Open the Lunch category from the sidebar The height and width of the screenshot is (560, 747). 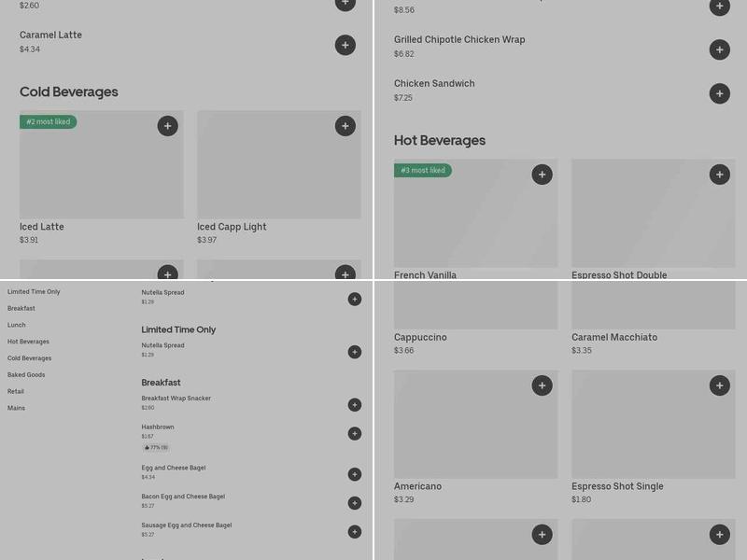17,325
